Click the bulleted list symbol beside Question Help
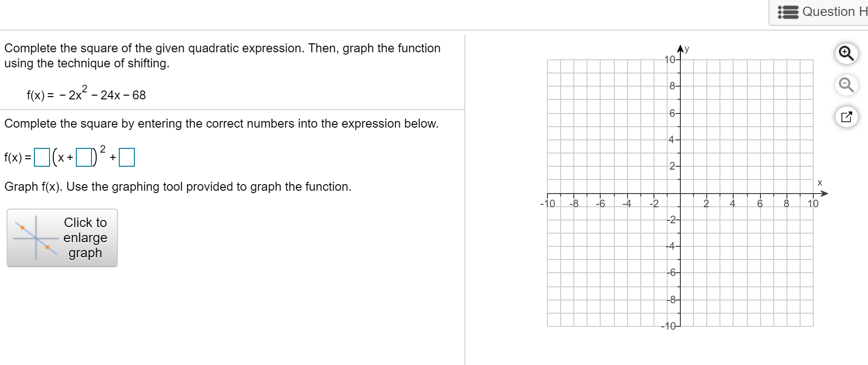Viewport: 868px width, 365px height. [x=788, y=12]
